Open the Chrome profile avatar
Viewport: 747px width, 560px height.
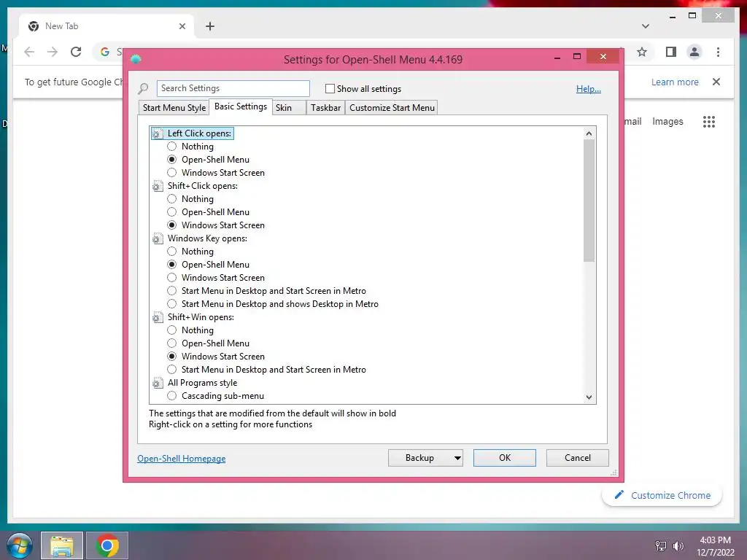[694, 52]
